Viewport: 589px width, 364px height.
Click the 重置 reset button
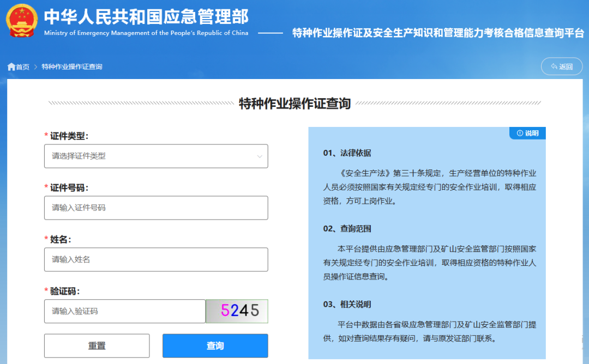(x=97, y=345)
